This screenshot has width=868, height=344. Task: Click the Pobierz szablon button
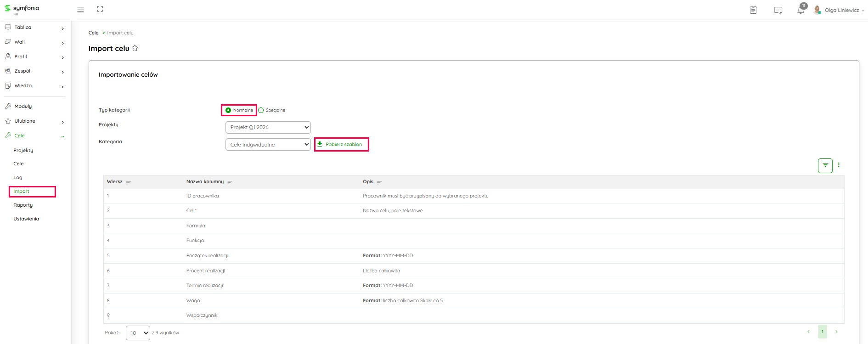point(341,145)
